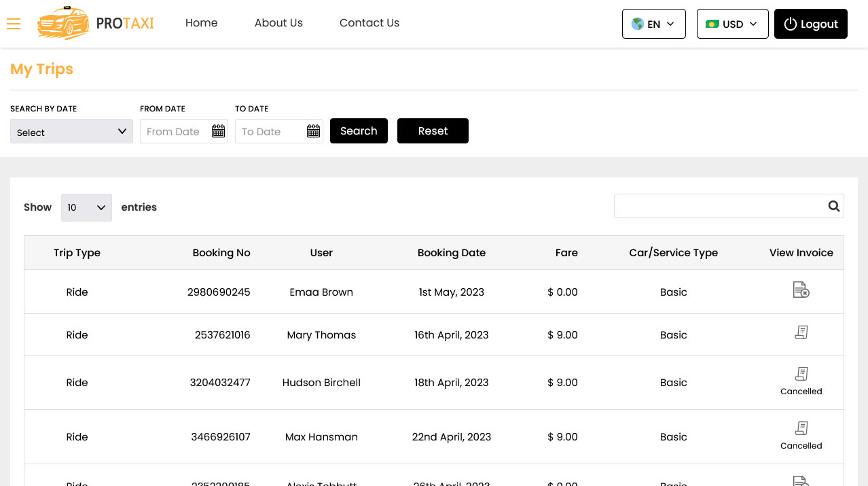Sort by Booking Date column header
The width and height of the screenshot is (868, 486).
452,253
